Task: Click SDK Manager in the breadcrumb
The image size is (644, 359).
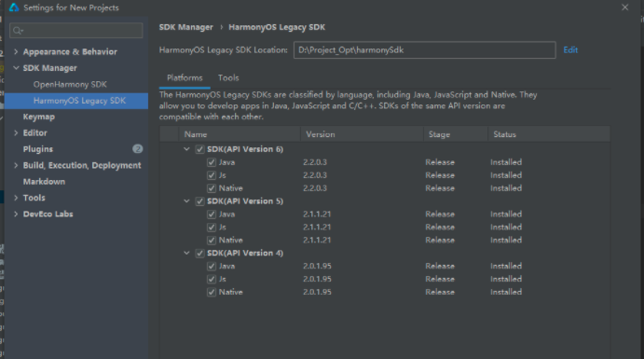Action: (186, 28)
